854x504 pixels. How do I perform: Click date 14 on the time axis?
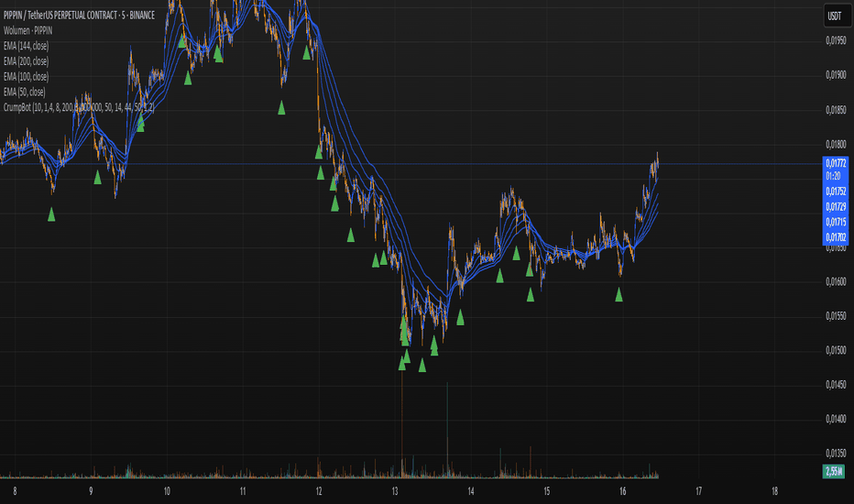(471, 491)
